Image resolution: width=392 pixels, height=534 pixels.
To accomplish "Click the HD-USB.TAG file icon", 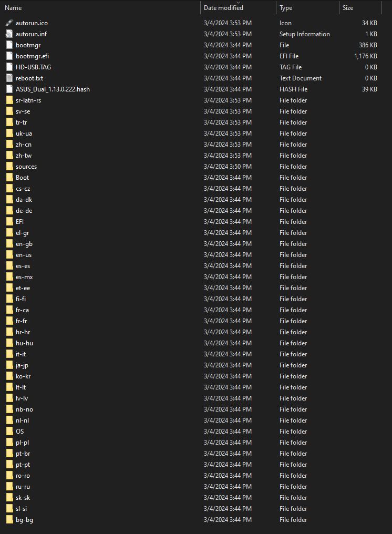I will (x=9, y=67).
